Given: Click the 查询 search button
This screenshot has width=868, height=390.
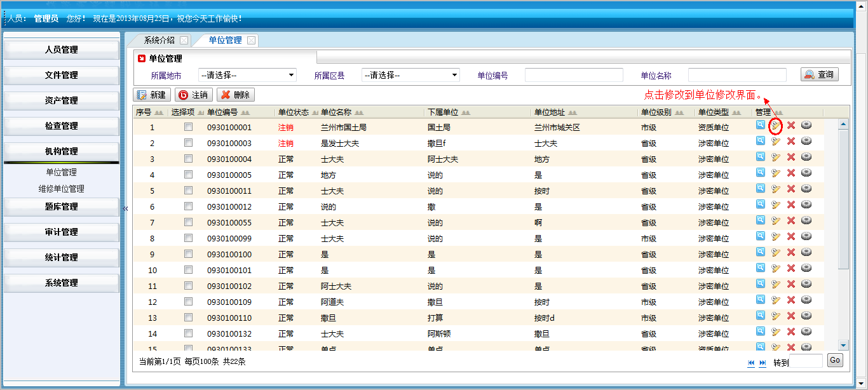Looking at the screenshot, I should coord(819,75).
